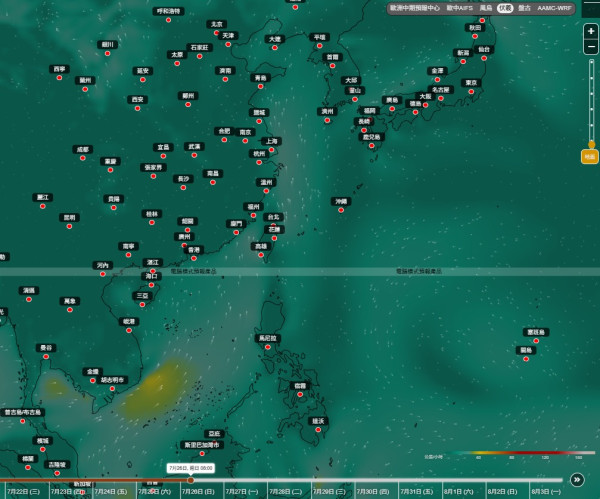Click the timeline playhead at 7月26日

[191, 480]
